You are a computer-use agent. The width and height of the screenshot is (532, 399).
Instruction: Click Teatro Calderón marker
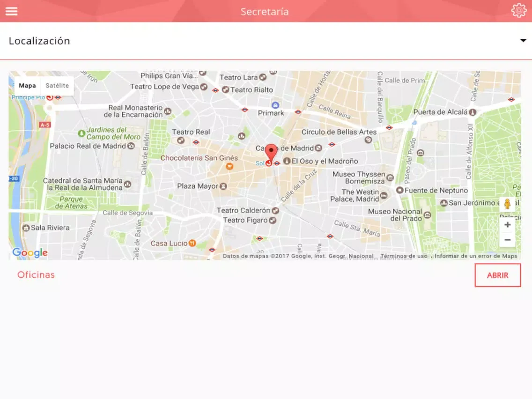click(275, 211)
